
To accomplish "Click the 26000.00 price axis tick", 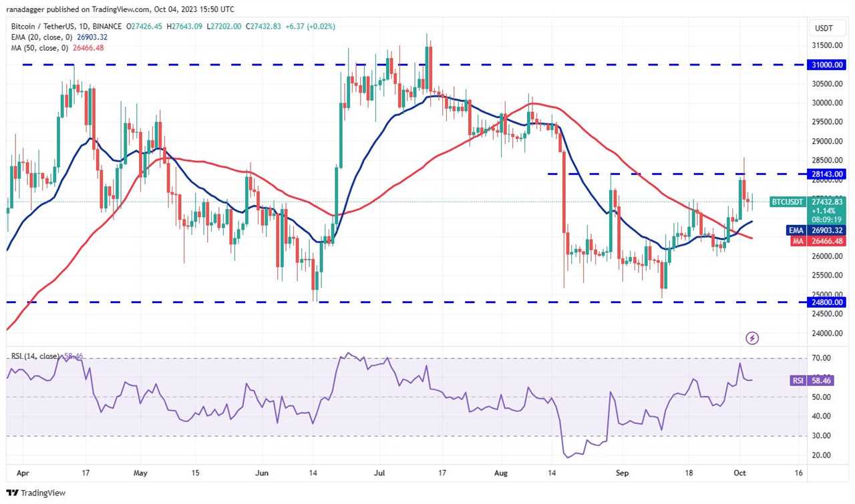I will [827, 256].
